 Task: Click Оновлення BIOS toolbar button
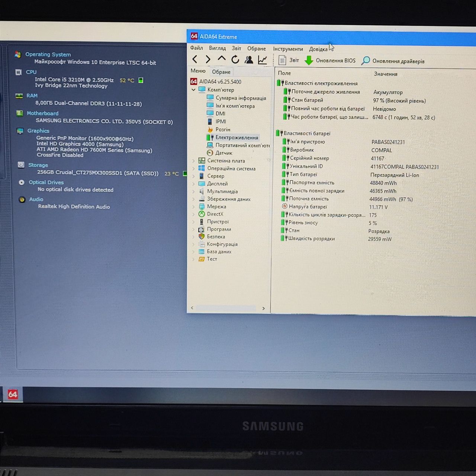330,61
